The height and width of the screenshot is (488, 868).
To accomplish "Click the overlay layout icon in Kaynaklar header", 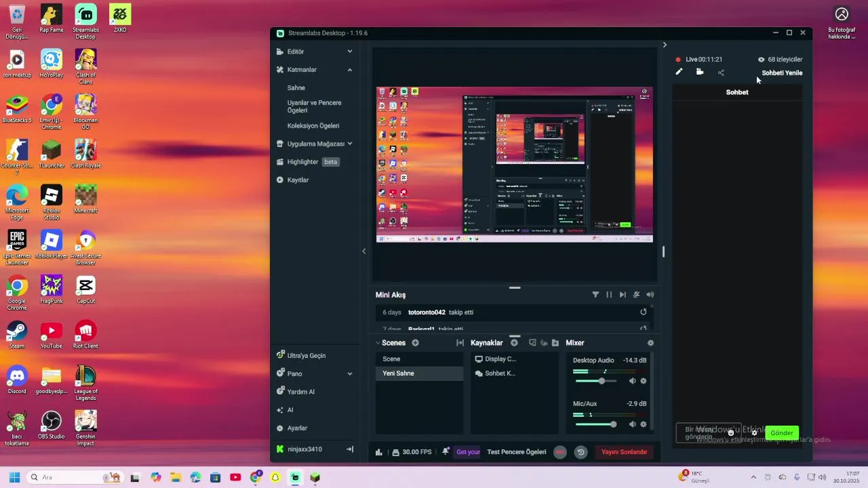I will (x=532, y=343).
